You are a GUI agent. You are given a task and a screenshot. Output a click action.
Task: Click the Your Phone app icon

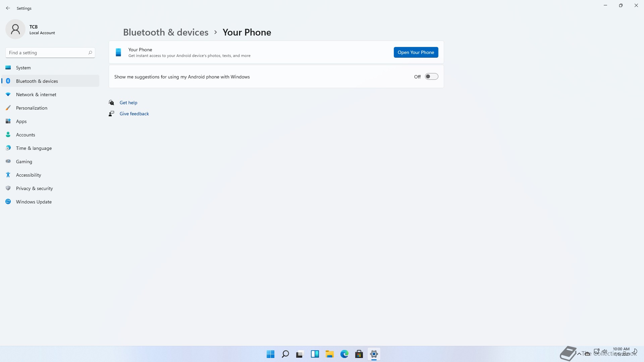(x=118, y=52)
